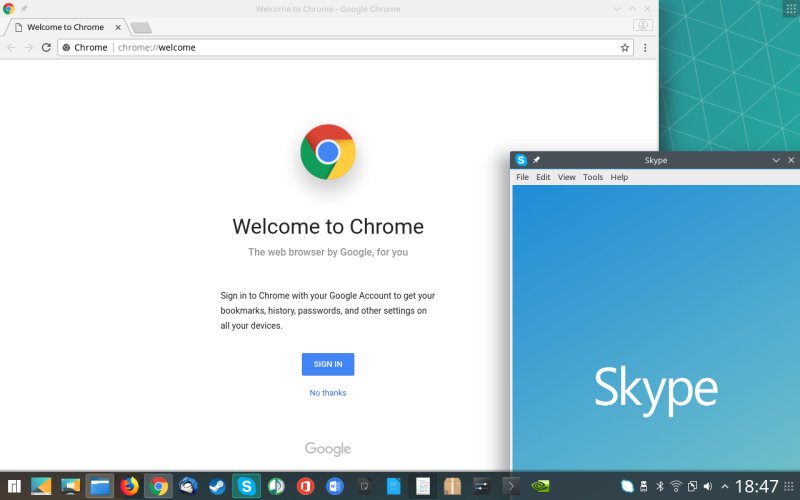Open Skype's File menu
The width and height of the screenshot is (800, 500).
522,177
